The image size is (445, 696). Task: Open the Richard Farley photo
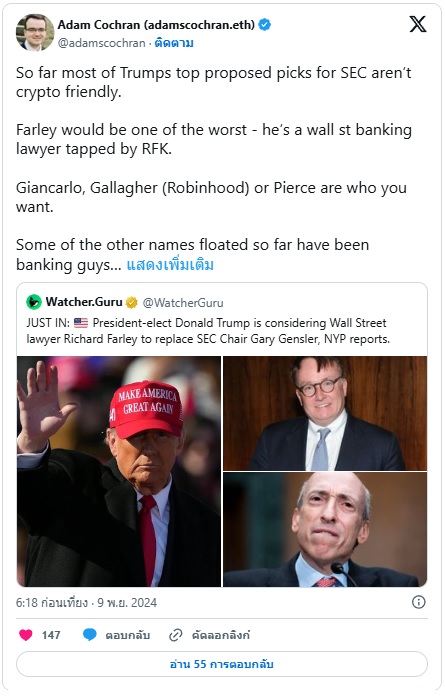click(325, 413)
